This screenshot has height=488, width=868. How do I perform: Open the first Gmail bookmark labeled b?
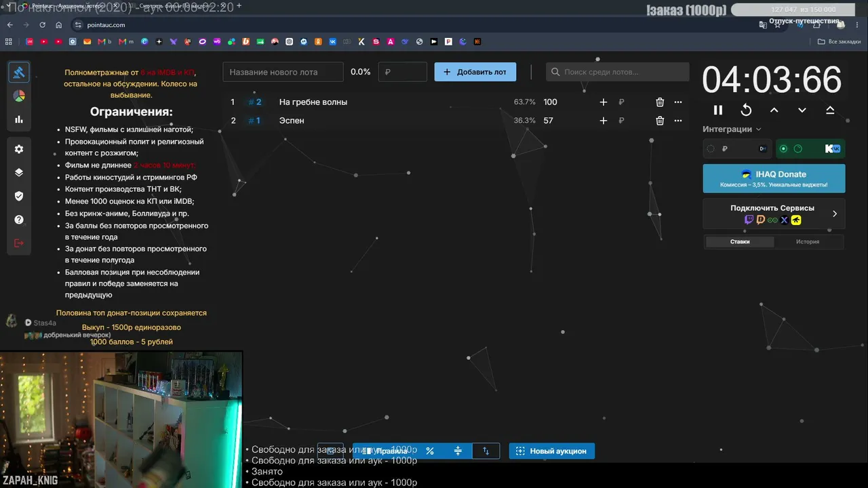click(105, 41)
